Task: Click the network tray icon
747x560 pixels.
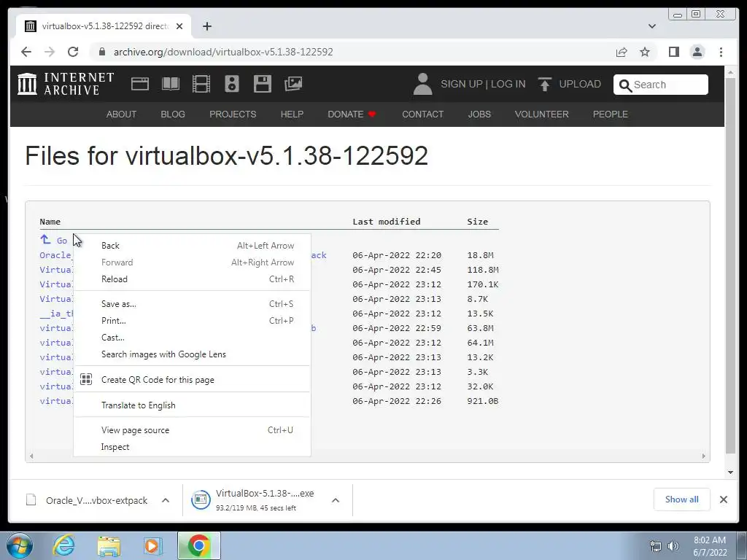Action: pos(656,546)
